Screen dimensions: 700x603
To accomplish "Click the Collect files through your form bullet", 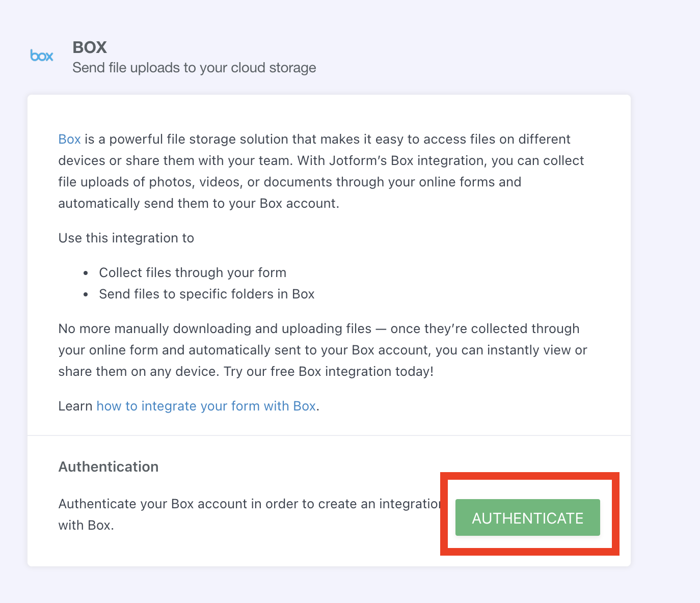I will tap(193, 272).
